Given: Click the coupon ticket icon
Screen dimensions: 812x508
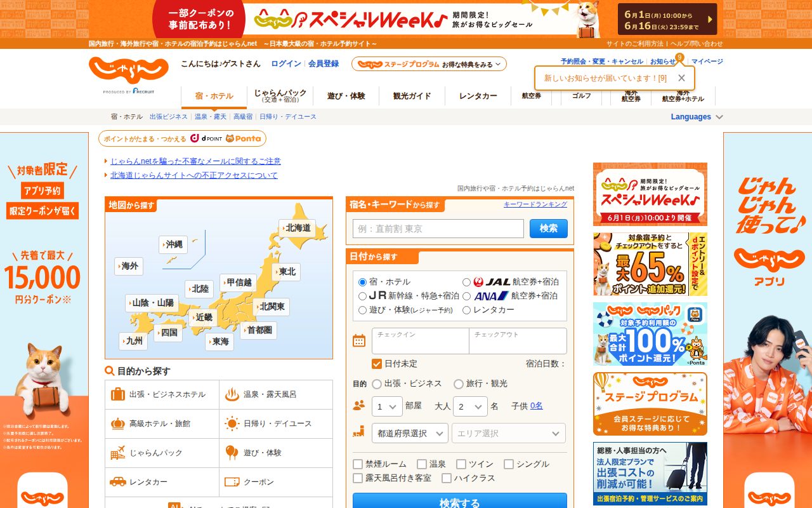Looking at the screenshot, I should [x=232, y=482].
